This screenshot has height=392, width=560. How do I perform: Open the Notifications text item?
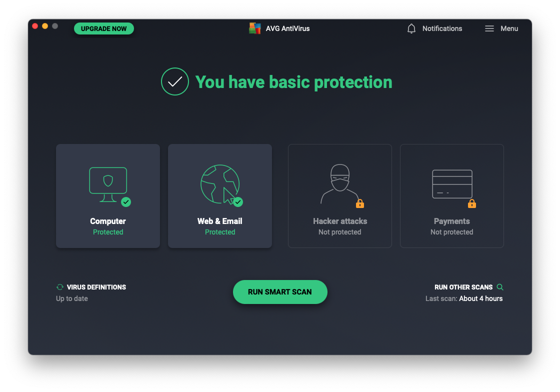pos(442,28)
